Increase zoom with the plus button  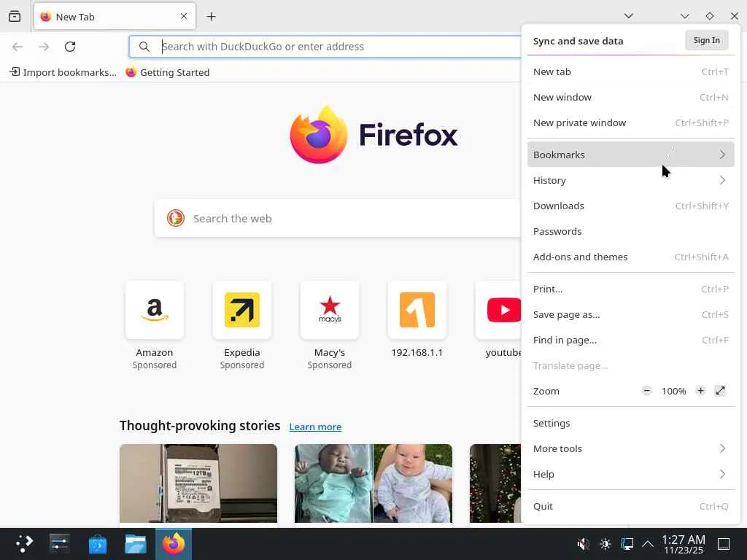tap(700, 391)
